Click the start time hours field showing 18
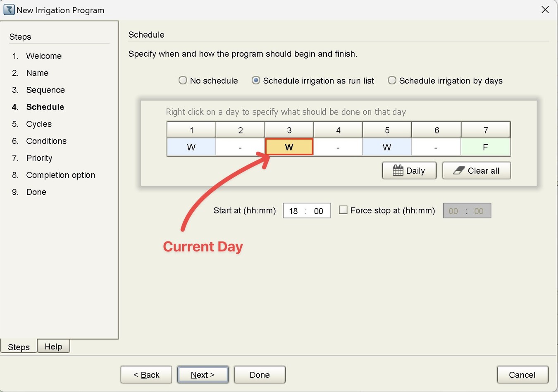 point(293,211)
